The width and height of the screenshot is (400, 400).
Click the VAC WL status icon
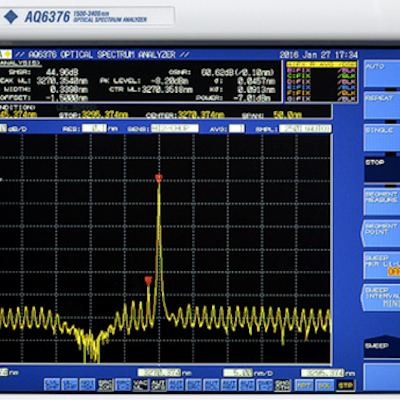(x=140, y=385)
